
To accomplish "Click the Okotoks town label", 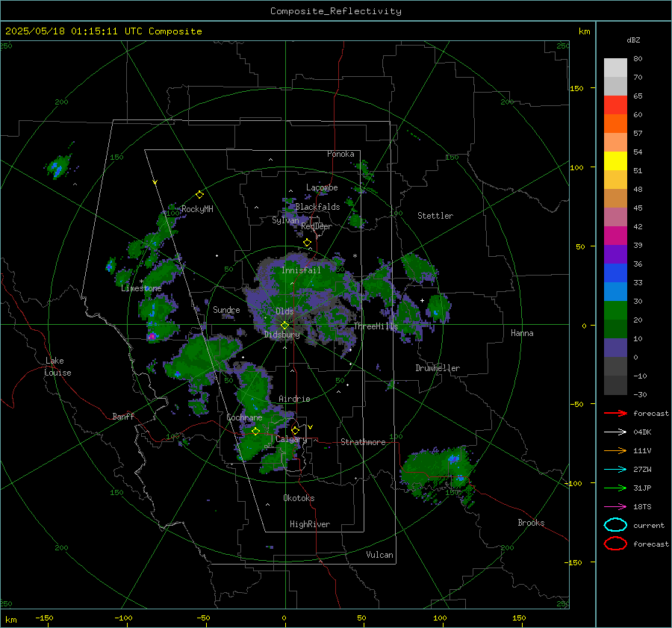I will coord(299,498).
